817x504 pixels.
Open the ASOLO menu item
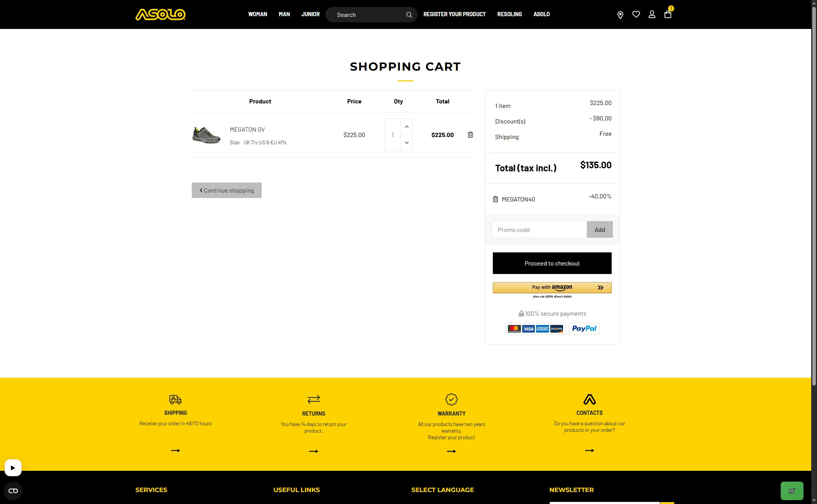point(541,14)
